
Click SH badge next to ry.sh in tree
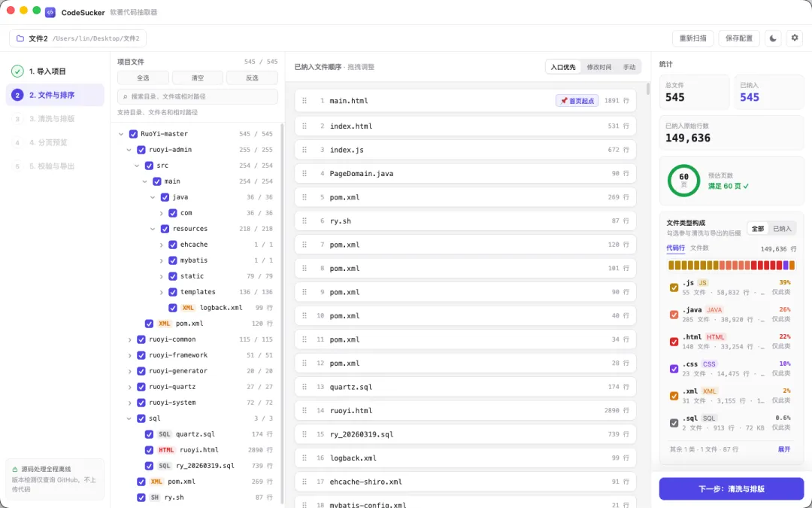point(155,497)
